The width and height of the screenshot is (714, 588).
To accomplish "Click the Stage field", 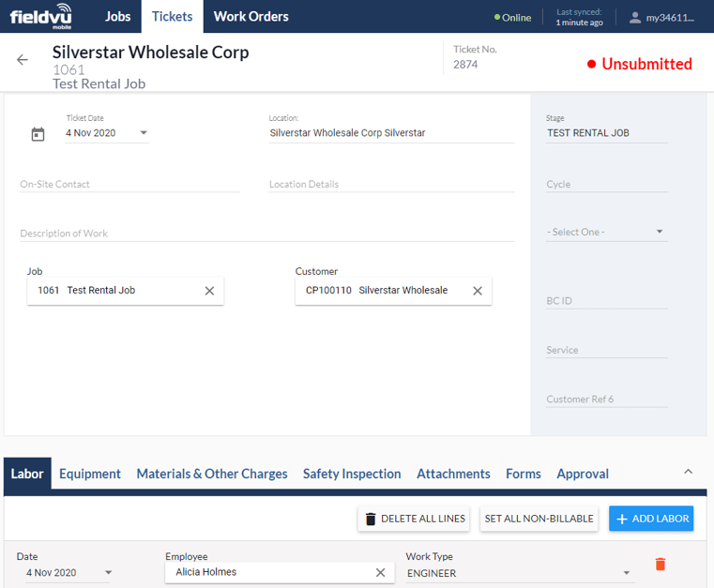I will (606, 133).
